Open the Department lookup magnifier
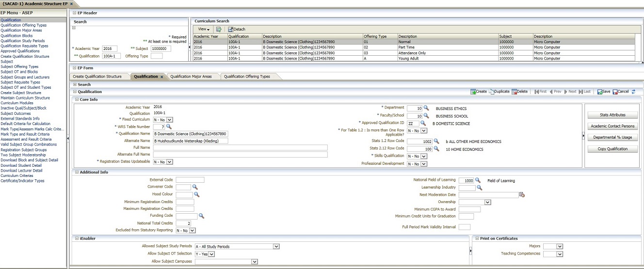Screen dimensions: 644x269 pyautogui.click(x=427, y=108)
